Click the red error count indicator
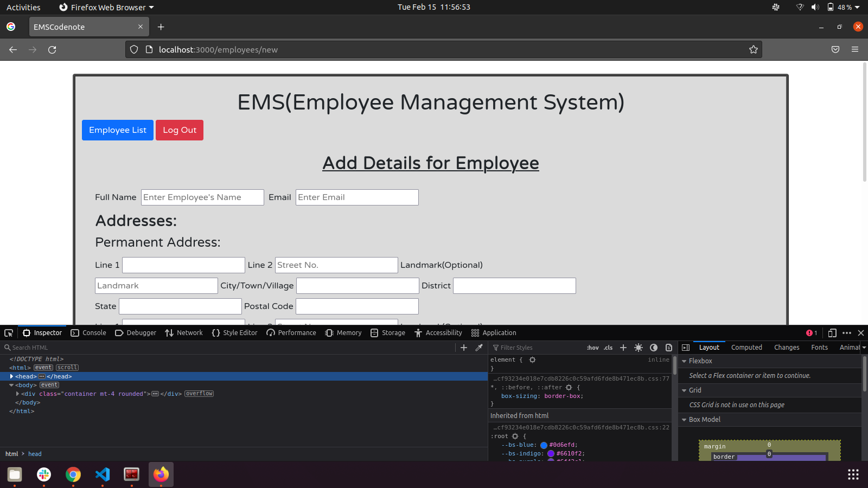Screen dimensions: 868x488 [x=812, y=333]
